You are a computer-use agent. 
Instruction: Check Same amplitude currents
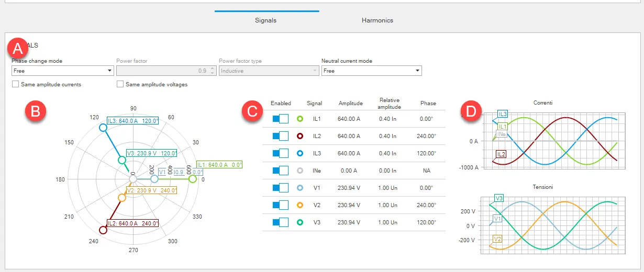[16, 84]
